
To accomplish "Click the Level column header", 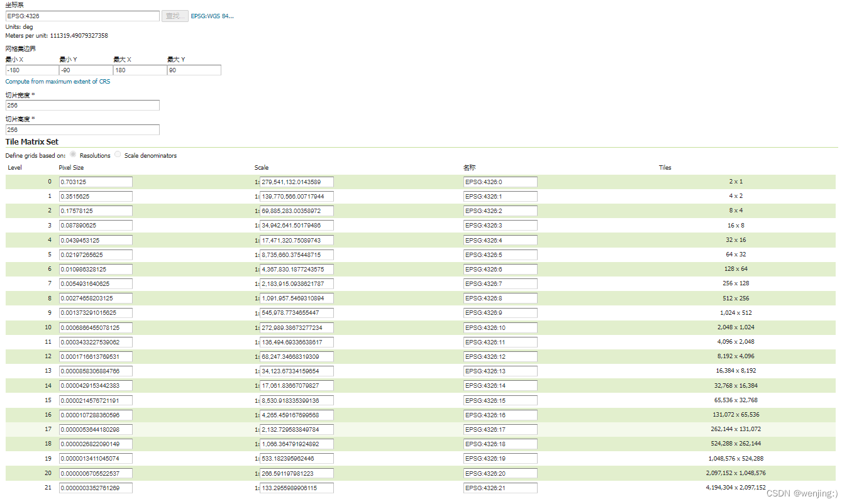I will [14, 168].
